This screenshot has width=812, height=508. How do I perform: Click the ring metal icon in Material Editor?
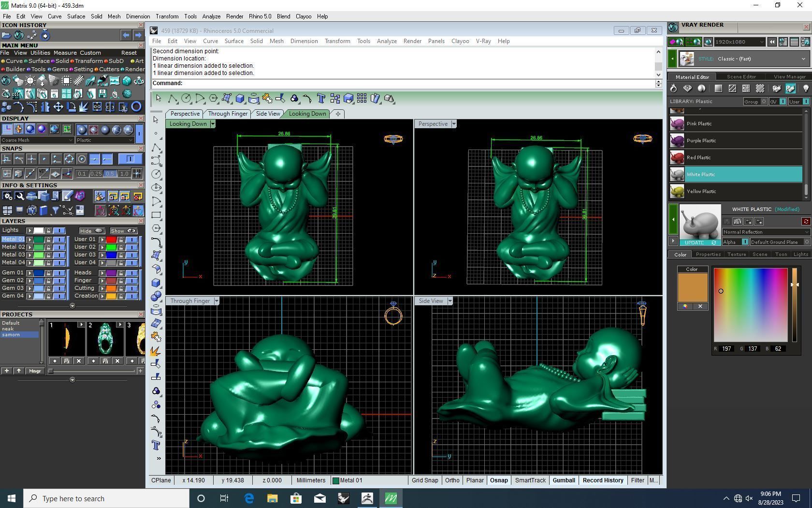click(673, 89)
